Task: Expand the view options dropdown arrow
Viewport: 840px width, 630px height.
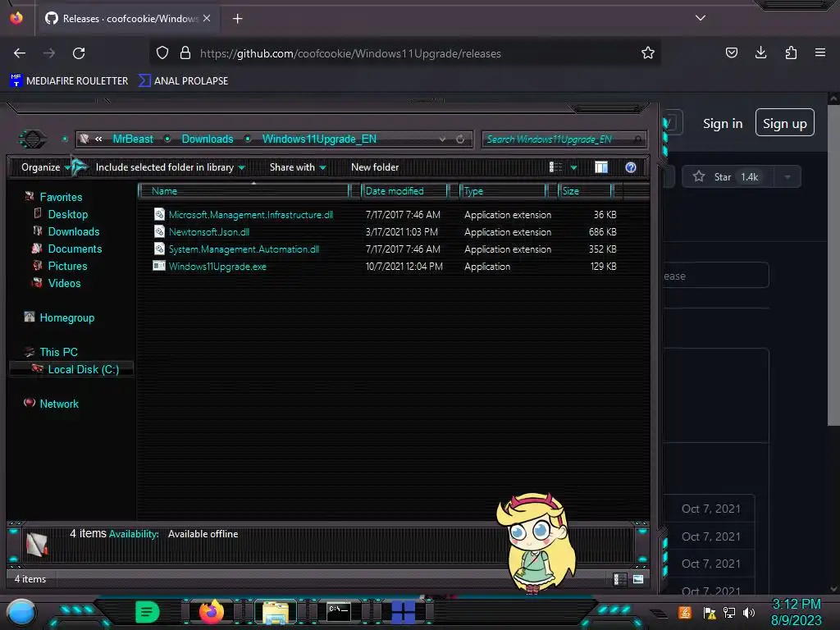Action: click(x=573, y=167)
